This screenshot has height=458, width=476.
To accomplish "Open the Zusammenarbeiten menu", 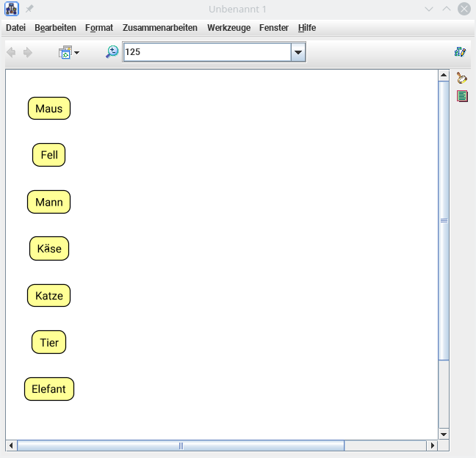I will coord(160,28).
